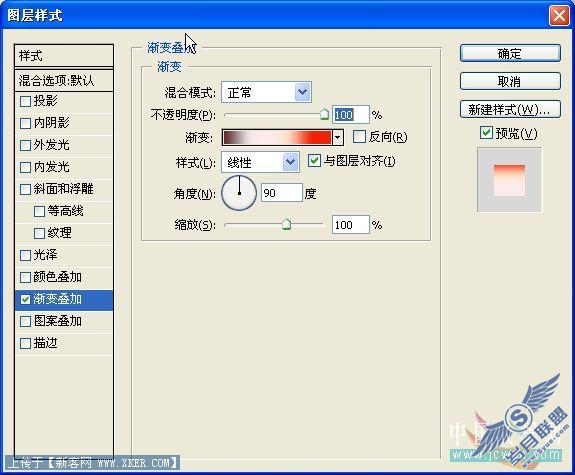Close the 图层样式 dialog
The height and width of the screenshot is (475, 575).
[559, 16]
